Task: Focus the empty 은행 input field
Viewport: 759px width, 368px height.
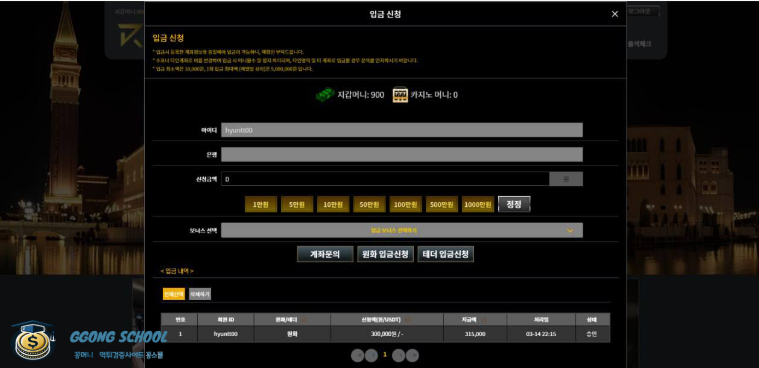Action: (x=402, y=154)
